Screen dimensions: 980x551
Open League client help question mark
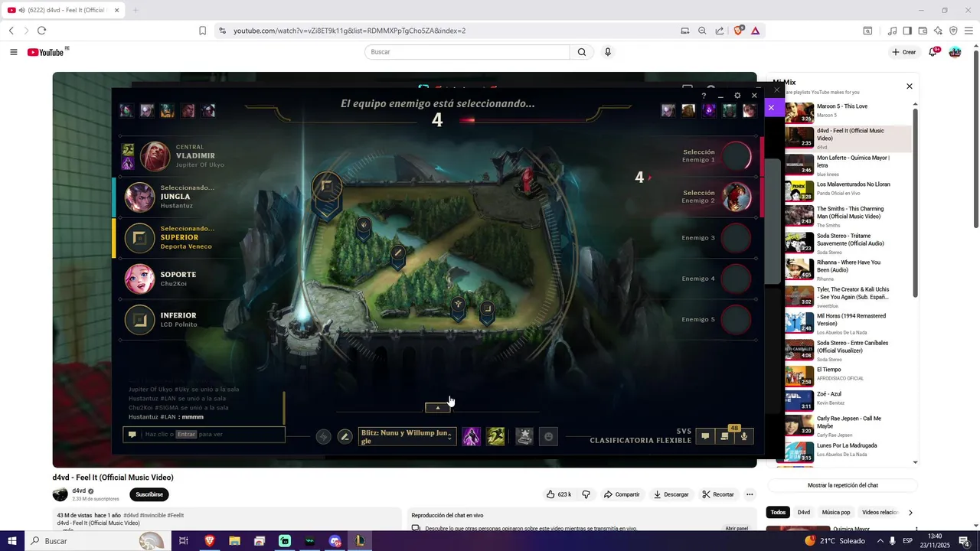704,96
